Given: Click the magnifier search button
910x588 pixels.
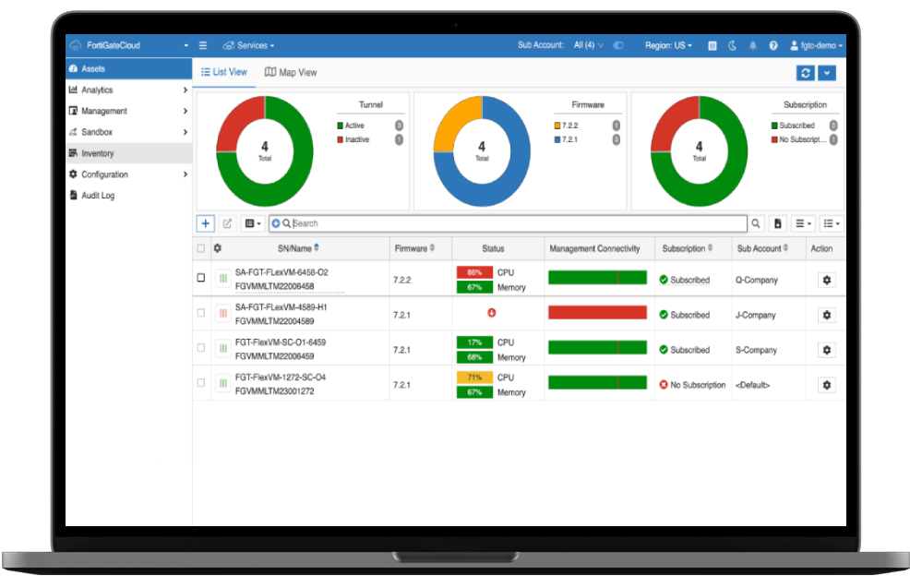Looking at the screenshot, I should click(756, 223).
